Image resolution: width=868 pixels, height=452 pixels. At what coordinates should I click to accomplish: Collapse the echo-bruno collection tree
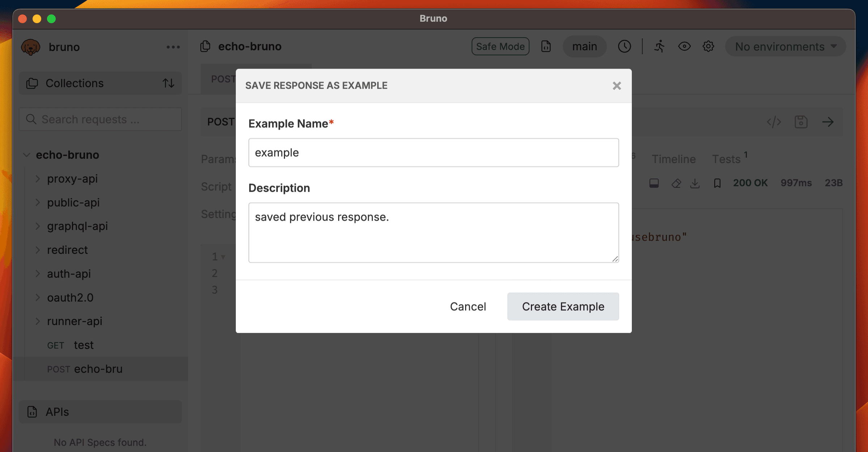tap(26, 155)
